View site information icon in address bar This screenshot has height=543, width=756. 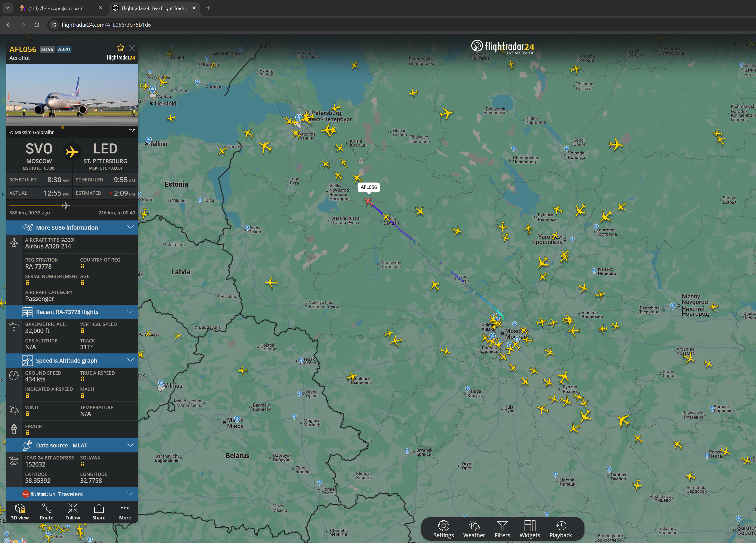[54, 25]
